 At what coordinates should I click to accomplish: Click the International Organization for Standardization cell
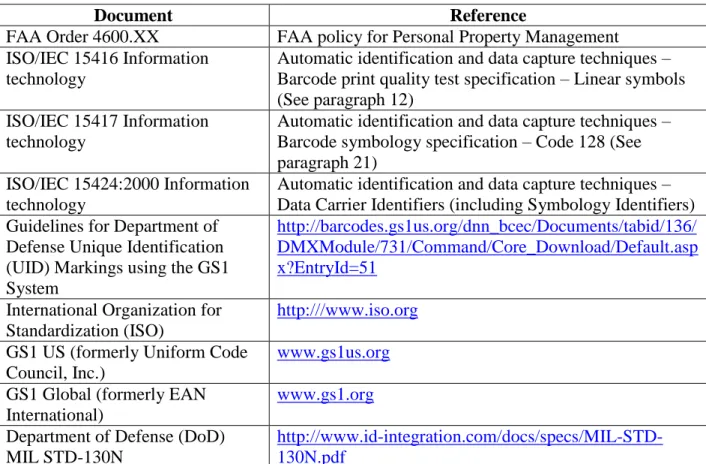pos(134,320)
